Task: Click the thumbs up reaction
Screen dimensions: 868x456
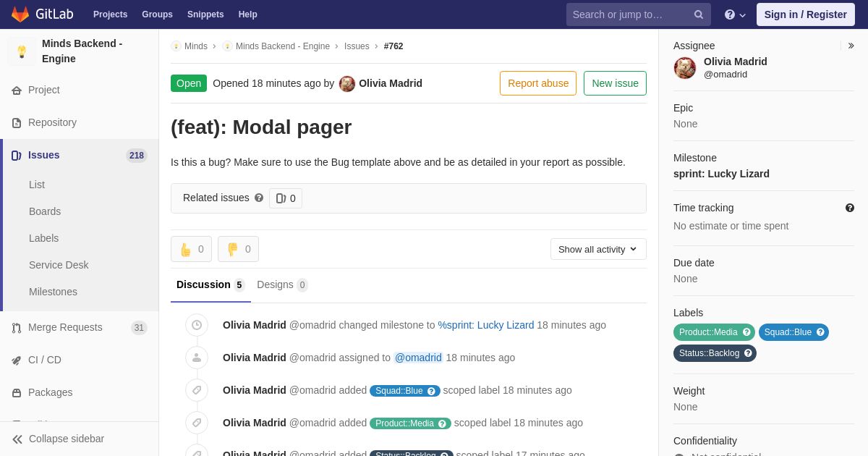Action: 191,249
